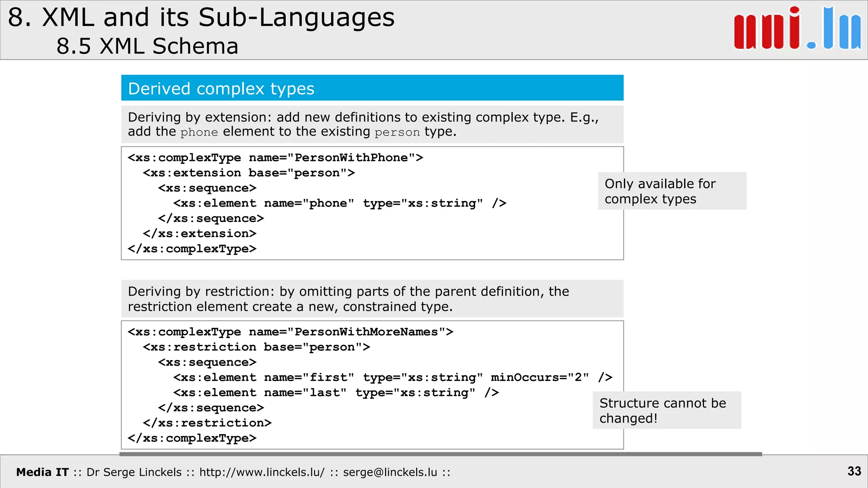Viewport: 868px width, 488px height.
Task: Click the note 'Structure cannot be changed!'
Action: tap(667, 410)
